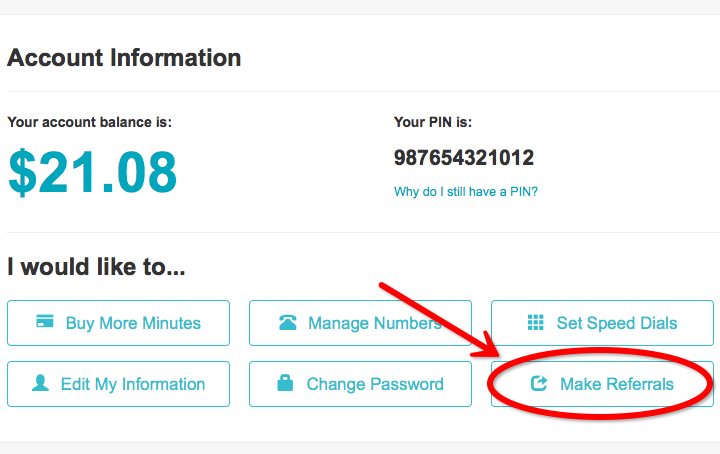
Task: Click the padlock icon
Action: click(x=285, y=382)
